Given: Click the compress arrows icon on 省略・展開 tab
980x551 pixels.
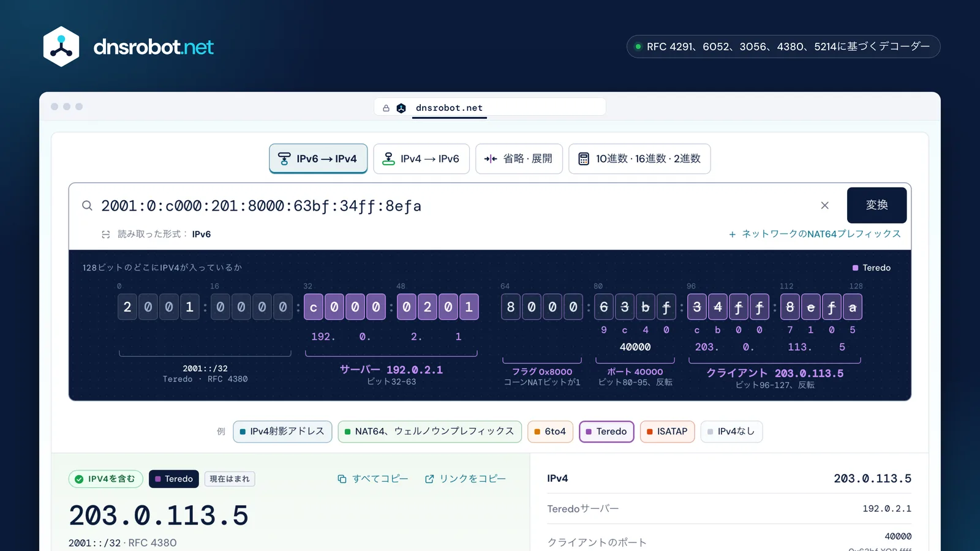Looking at the screenshot, I should [491, 159].
